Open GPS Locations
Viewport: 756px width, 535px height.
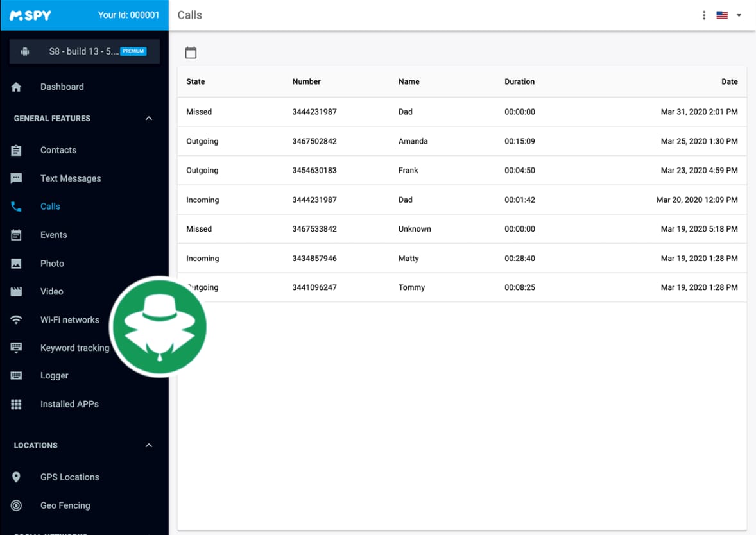pyautogui.click(x=69, y=477)
